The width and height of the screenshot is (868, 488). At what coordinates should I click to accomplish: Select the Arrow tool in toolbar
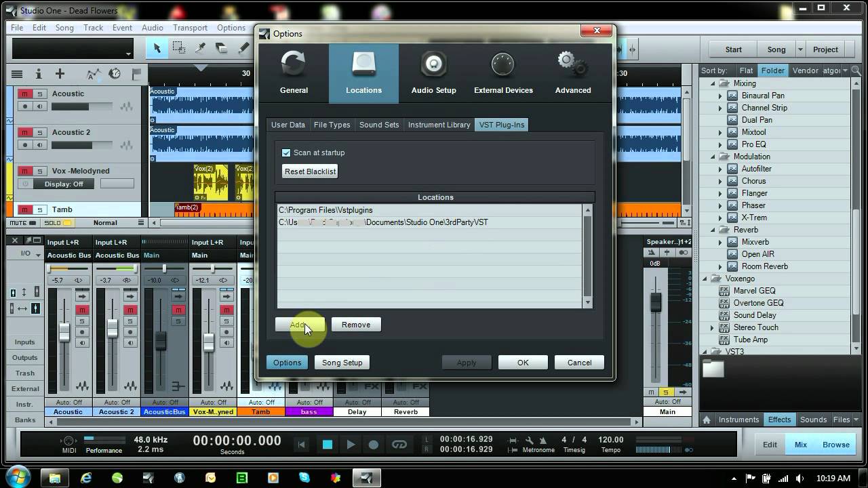pos(157,48)
